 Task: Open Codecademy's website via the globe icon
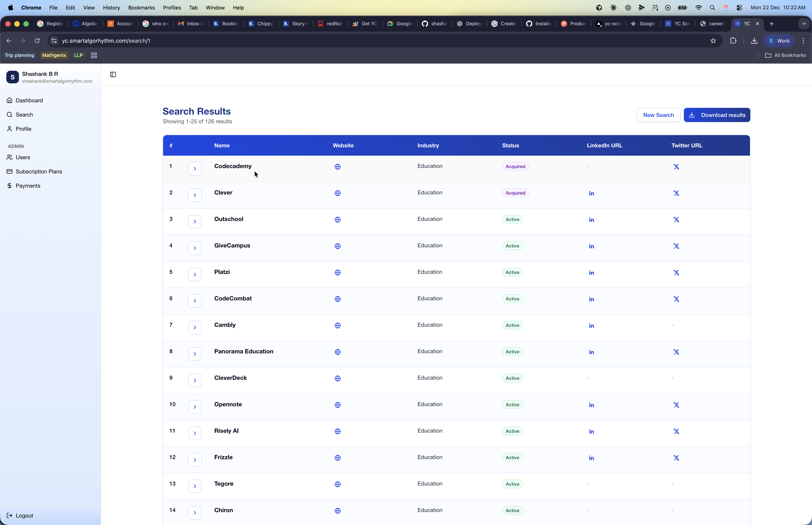click(x=337, y=167)
